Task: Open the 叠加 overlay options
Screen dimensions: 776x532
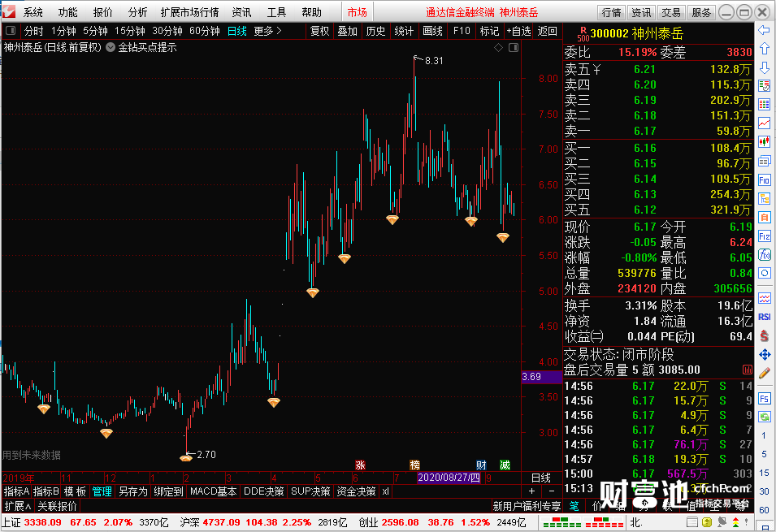Action: [348, 31]
